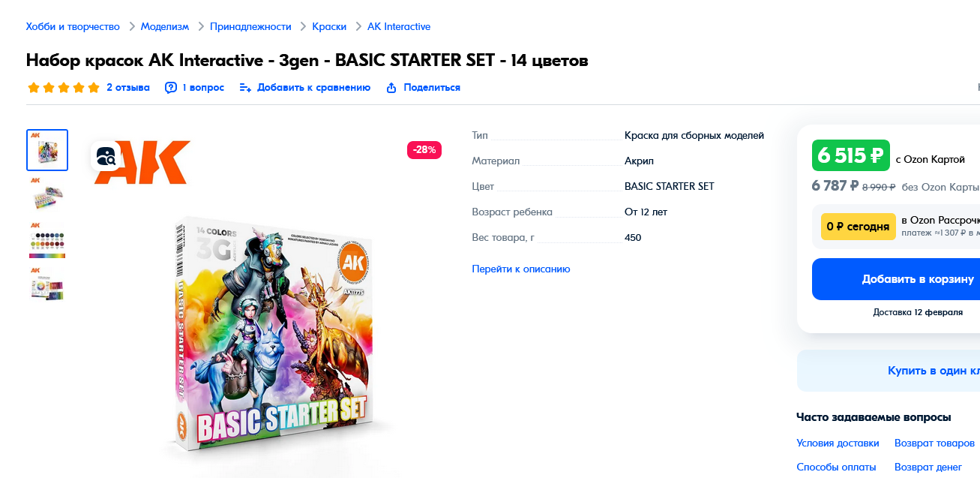Click the compare icon by Добавить к сравнению
The image size is (980, 478).
pos(245,88)
